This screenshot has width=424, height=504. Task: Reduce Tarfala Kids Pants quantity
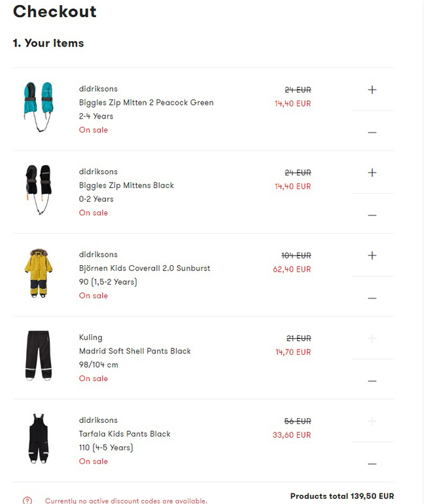point(372,463)
